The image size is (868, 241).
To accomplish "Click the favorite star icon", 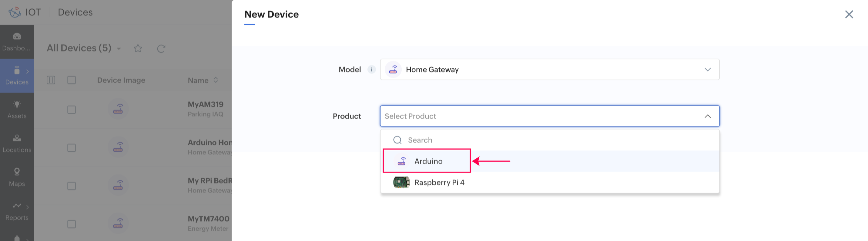I will pyautogui.click(x=138, y=48).
